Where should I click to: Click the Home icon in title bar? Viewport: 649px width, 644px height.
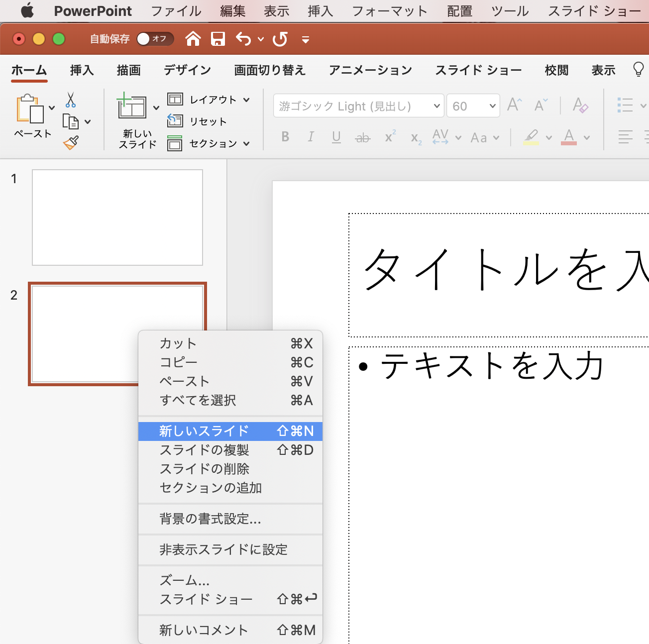193,38
